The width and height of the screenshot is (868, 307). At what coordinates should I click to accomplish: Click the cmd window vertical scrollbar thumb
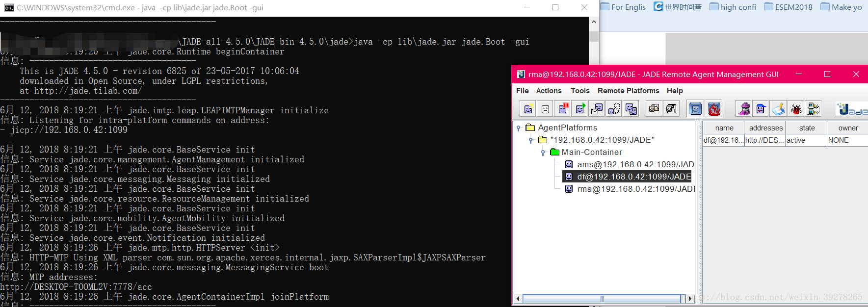[x=594, y=37]
